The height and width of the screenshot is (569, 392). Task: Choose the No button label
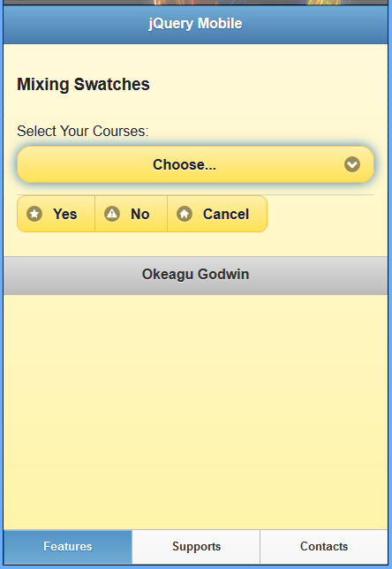(x=140, y=214)
